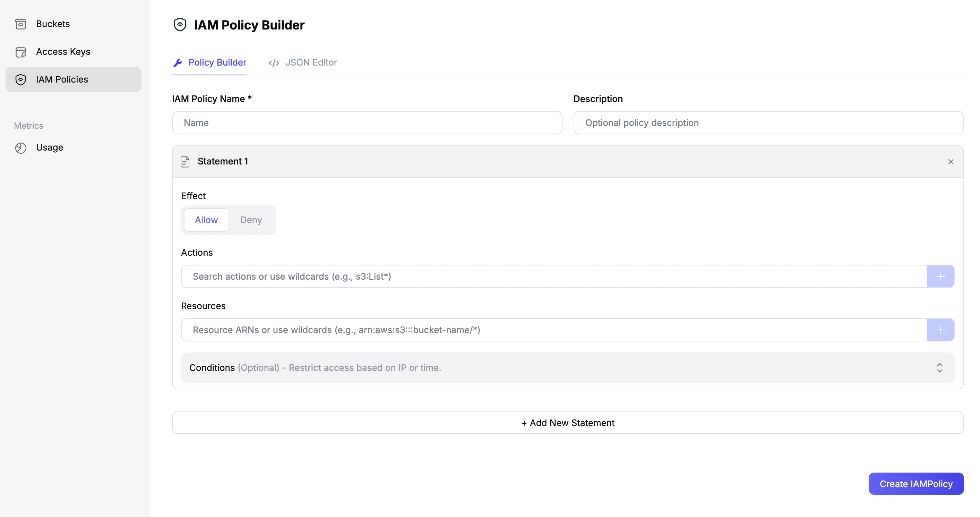The image size is (980, 517).
Task: Click the plus icon beside Actions field
Action: click(940, 277)
